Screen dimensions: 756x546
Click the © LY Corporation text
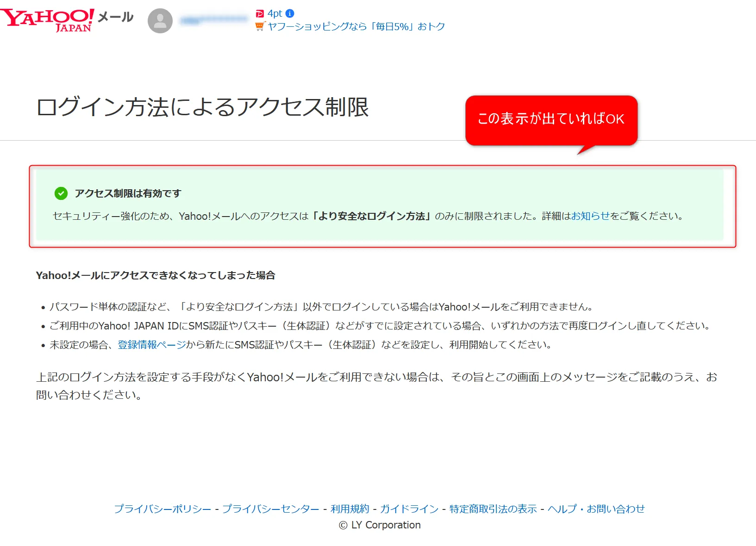click(x=380, y=525)
